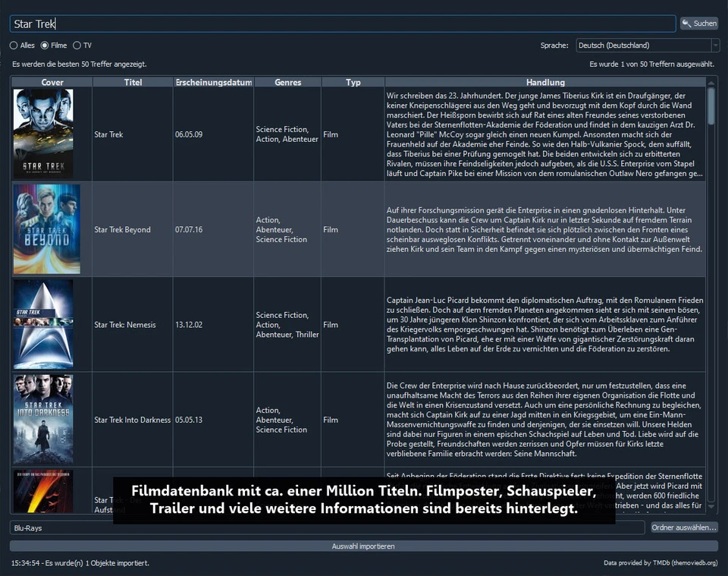
Task: Click the '1 von 50 Treffern ausgewählt' text
Action: point(652,64)
